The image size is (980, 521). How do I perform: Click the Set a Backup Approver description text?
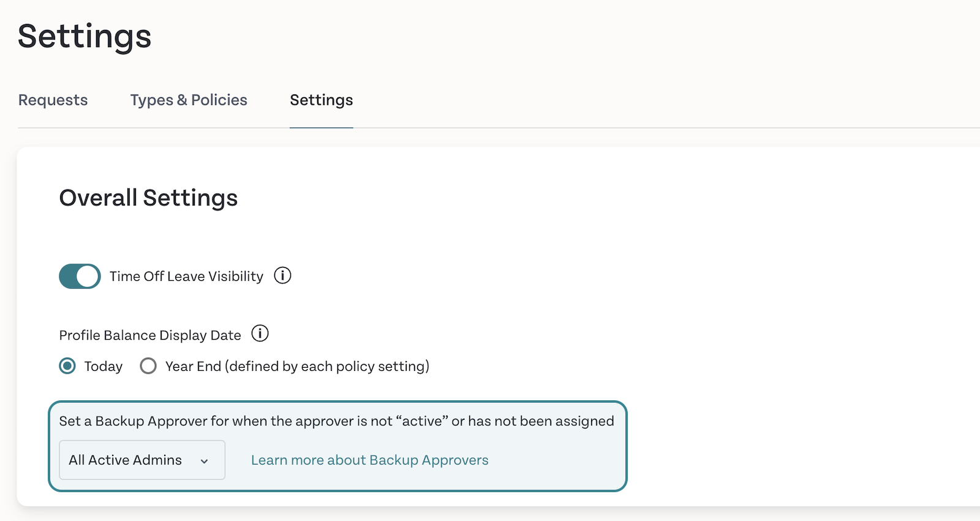click(336, 421)
